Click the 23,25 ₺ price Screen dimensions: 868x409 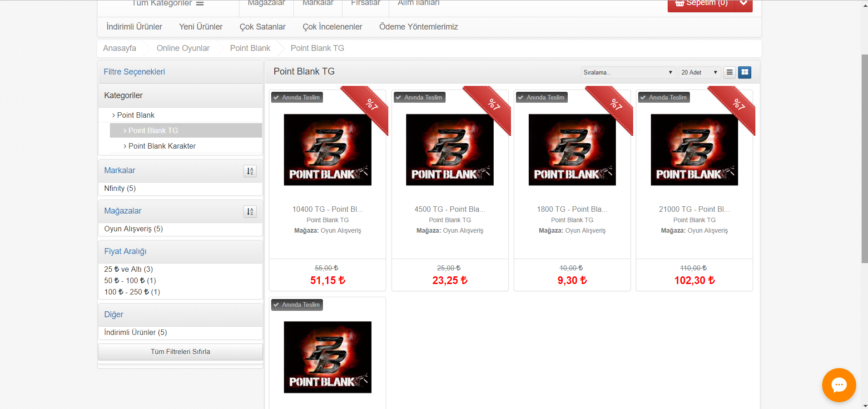point(450,280)
